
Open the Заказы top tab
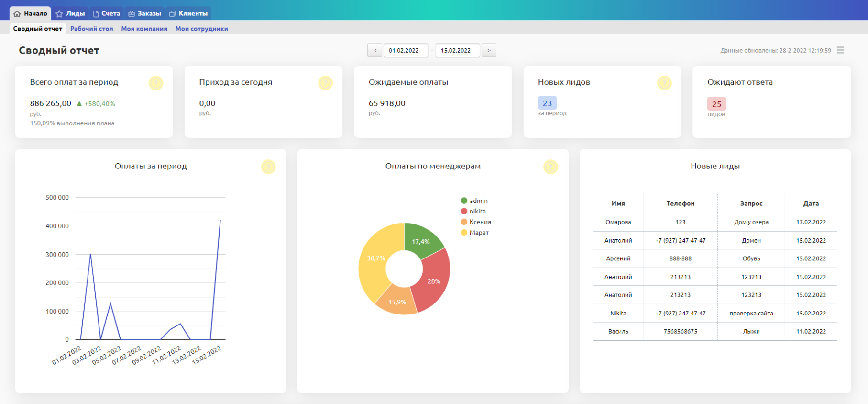[x=144, y=13]
